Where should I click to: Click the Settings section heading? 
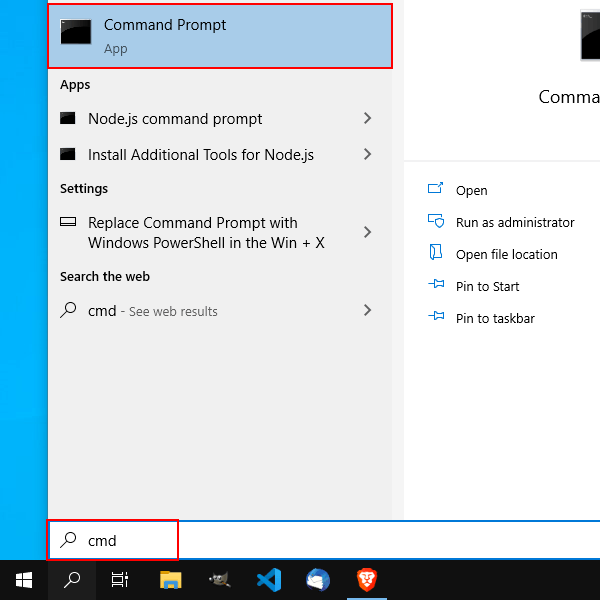pos(84,189)
